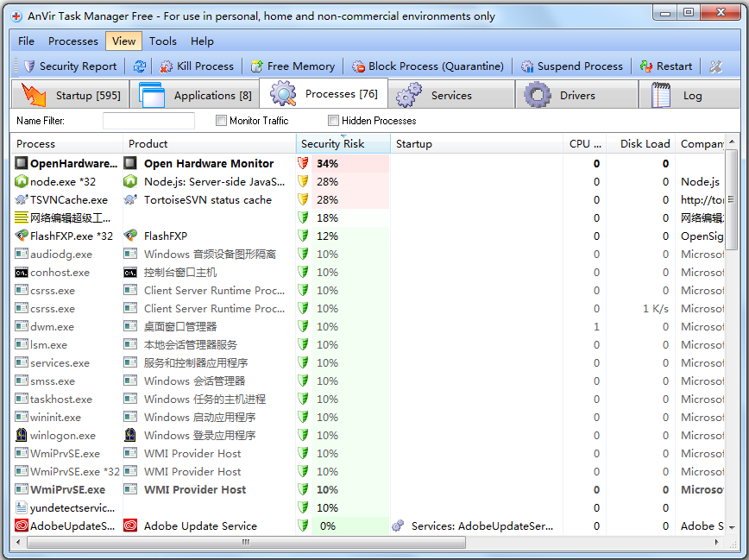Image resolution: width=749 pixels, height=560 pixels.
Task: Click the winlogon.exe process icon
Action: click(x=22, y=435)
